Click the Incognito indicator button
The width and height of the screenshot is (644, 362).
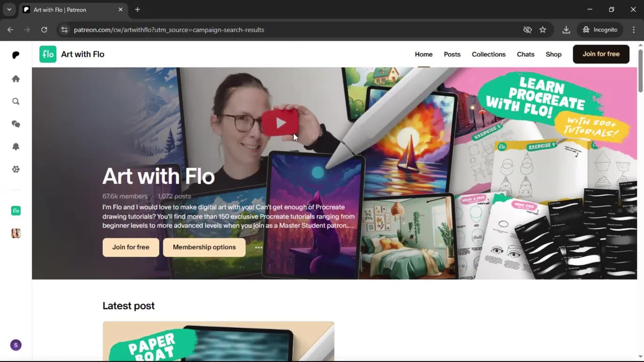600,30
